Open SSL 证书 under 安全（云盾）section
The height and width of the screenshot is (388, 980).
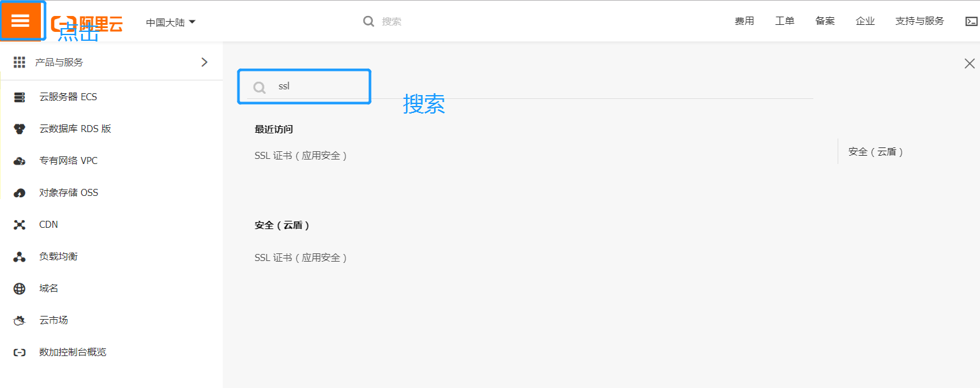[x=301, y=258]
